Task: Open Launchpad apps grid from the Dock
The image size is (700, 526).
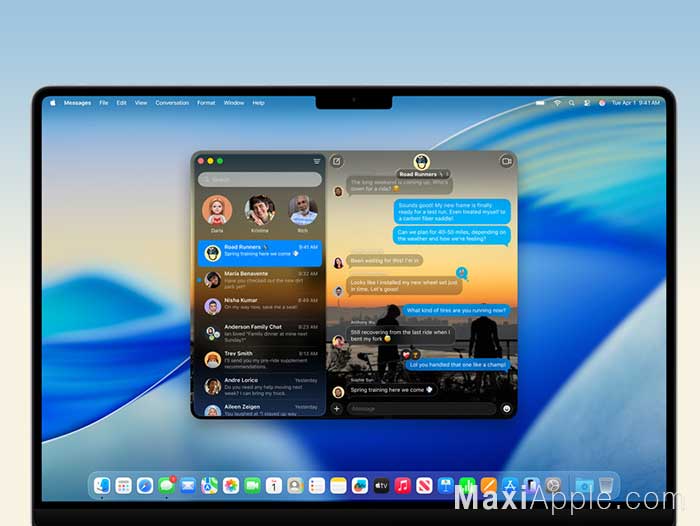Action: click(x=123, y=485)
